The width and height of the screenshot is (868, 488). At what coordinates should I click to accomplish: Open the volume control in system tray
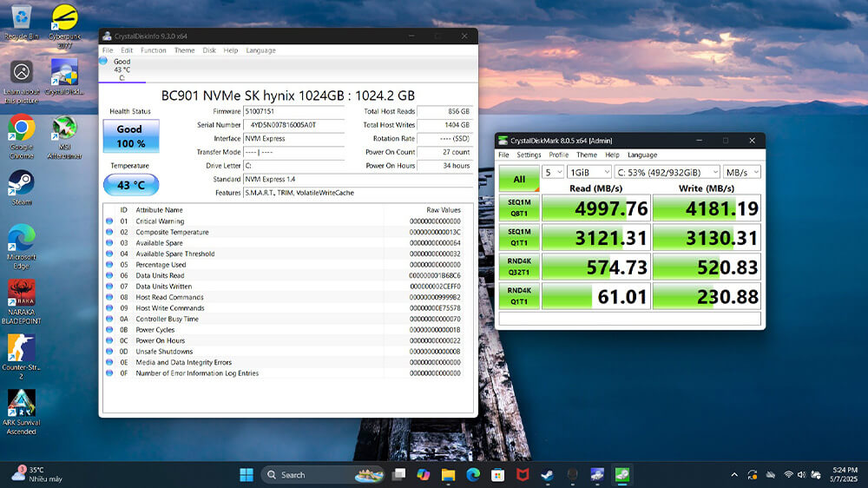pyautogui.click(x=801, y=475)
